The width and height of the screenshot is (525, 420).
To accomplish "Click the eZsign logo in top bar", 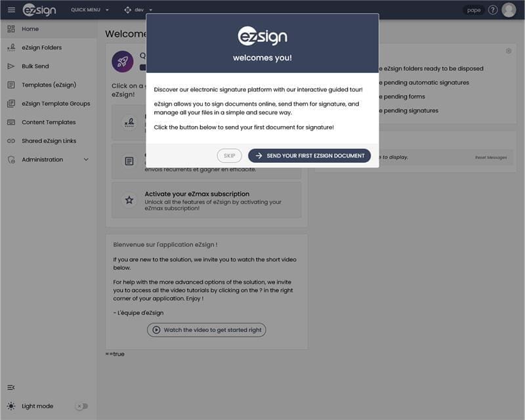I will coord(39,10).
